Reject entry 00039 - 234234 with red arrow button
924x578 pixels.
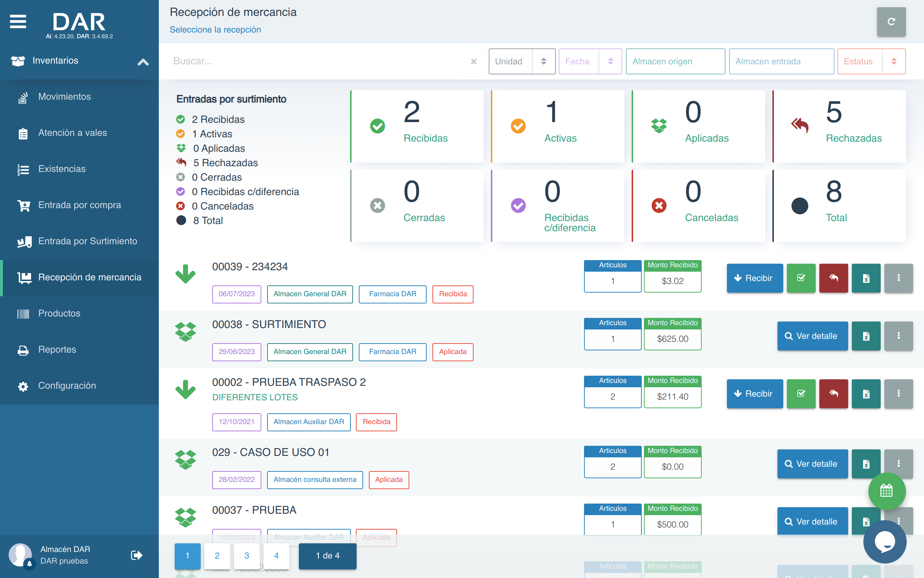pyautogui.click(x=833, y=278)
